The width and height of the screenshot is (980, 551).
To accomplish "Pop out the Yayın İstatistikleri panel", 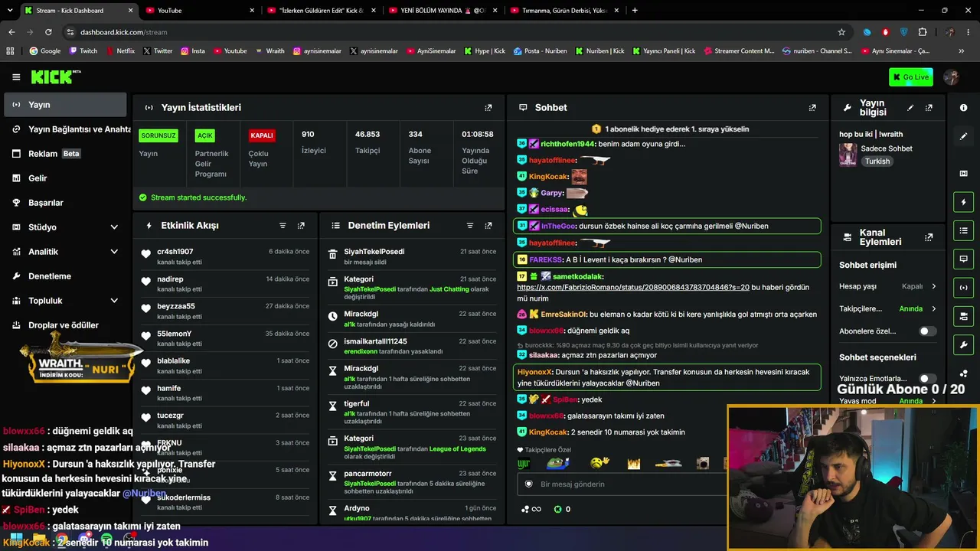I will (488, 108).
